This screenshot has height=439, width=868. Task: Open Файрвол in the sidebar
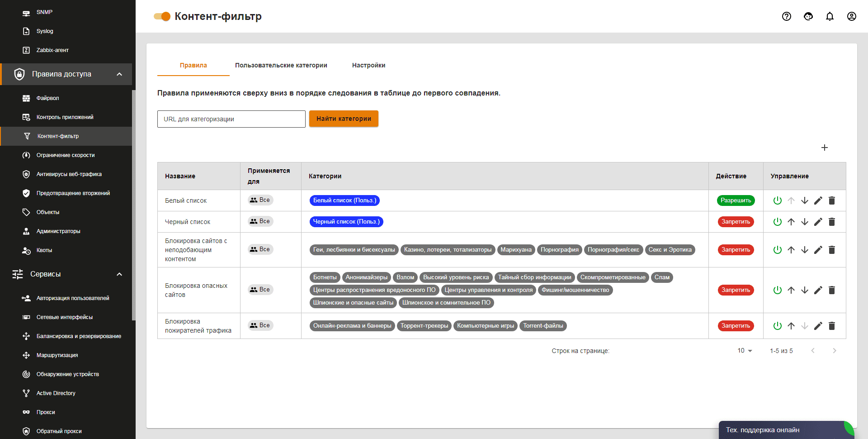click(x=47, y=98)
